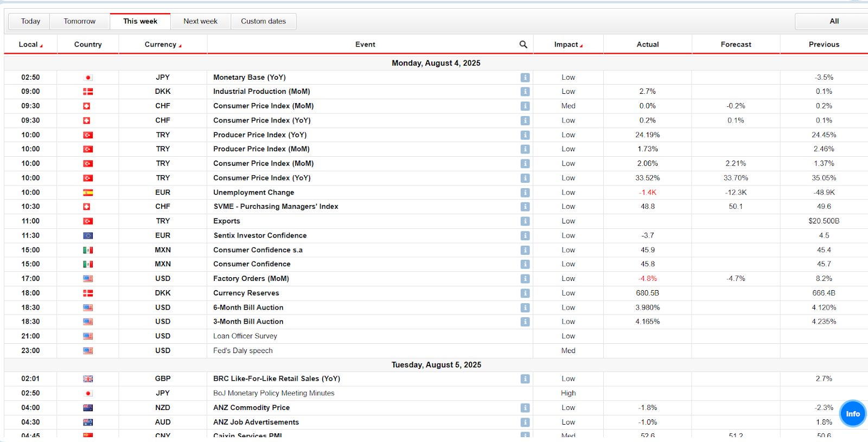Click the Country column header
The image size is (868, 442).
(x=88, y=44)
